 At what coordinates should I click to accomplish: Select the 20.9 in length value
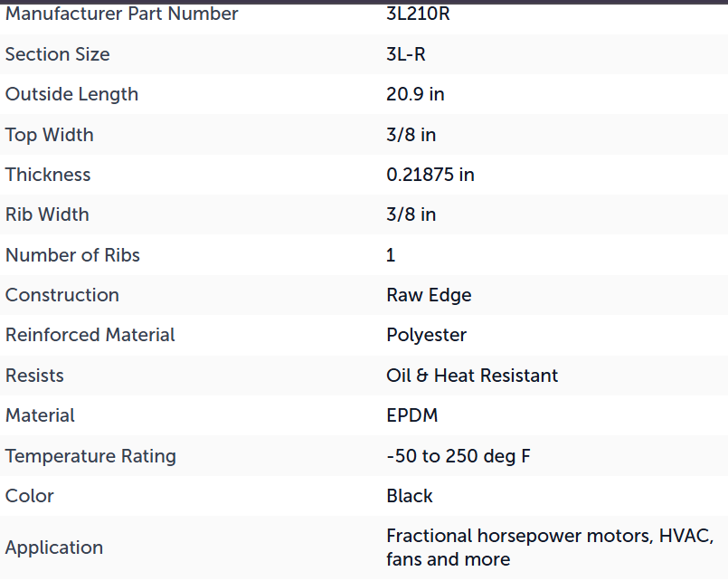click(415, 94)
